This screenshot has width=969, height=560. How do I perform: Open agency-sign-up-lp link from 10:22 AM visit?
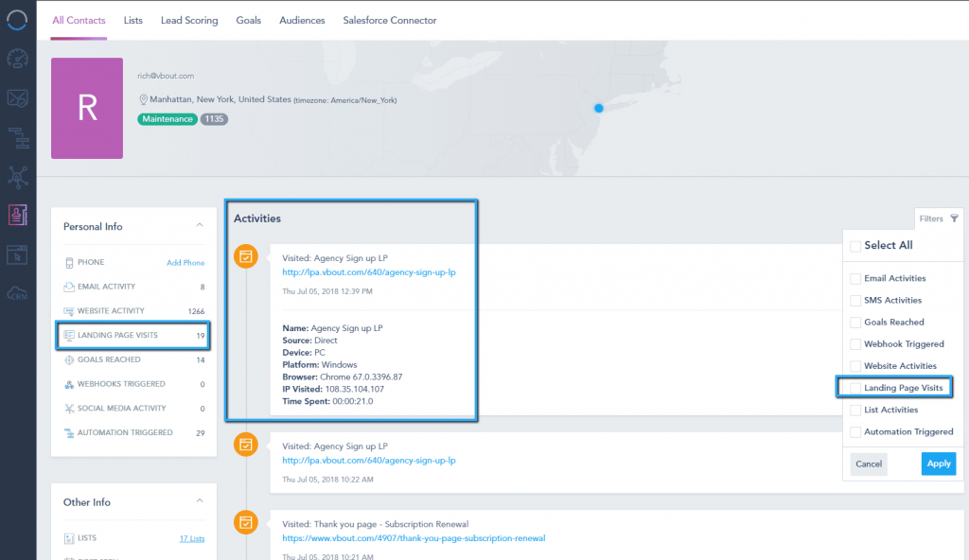tap(369, 461)
